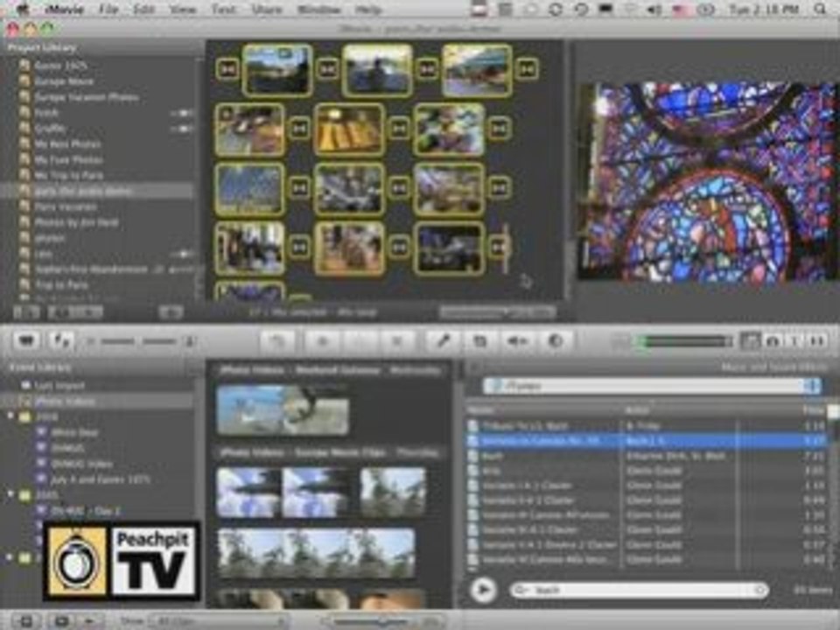Adjust toolbar clip size slider
840x630 pixels.
pyautogui.click(x=140, y=341)
